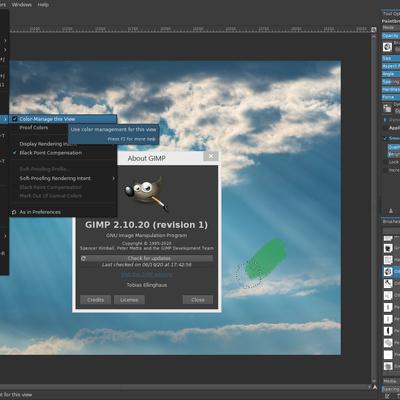Screen dimensions: 400x400
Task: Click the zoom-on-resize icon above vertical scrollbar
Action: tap(374, 30)
